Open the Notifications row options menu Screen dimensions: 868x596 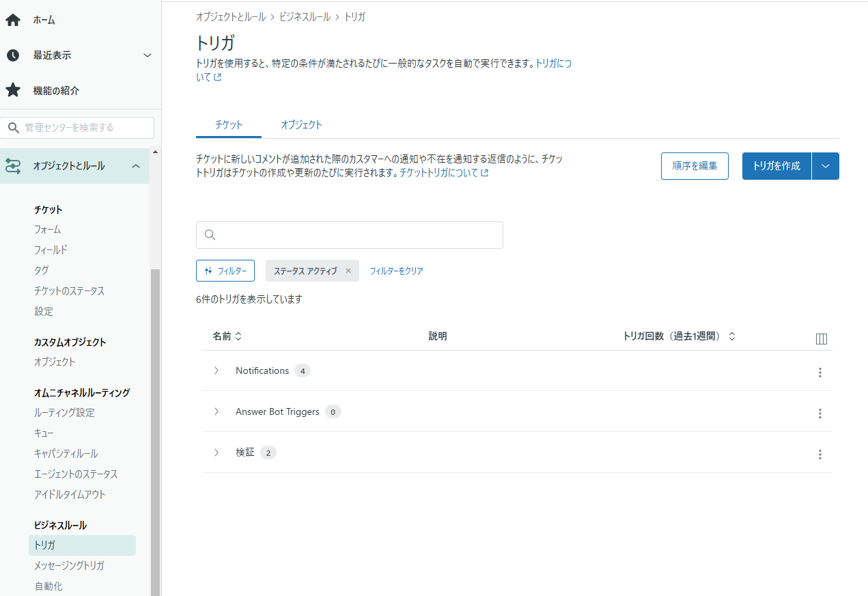tap(820, 372)
